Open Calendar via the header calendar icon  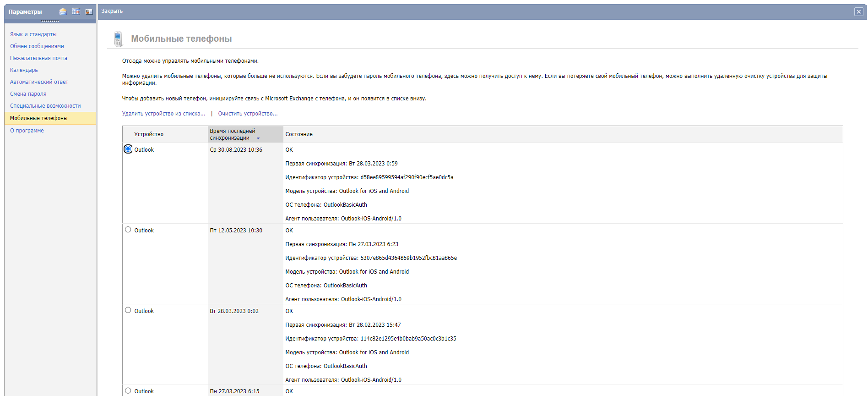pyautogui.click(x=76, y=11)
